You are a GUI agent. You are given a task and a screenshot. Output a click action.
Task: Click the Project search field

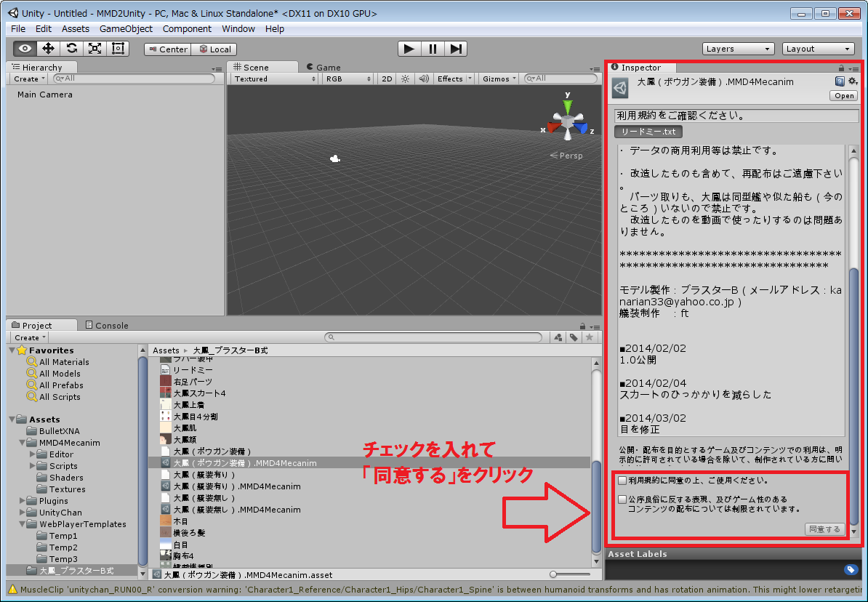[x=433, y=337]
